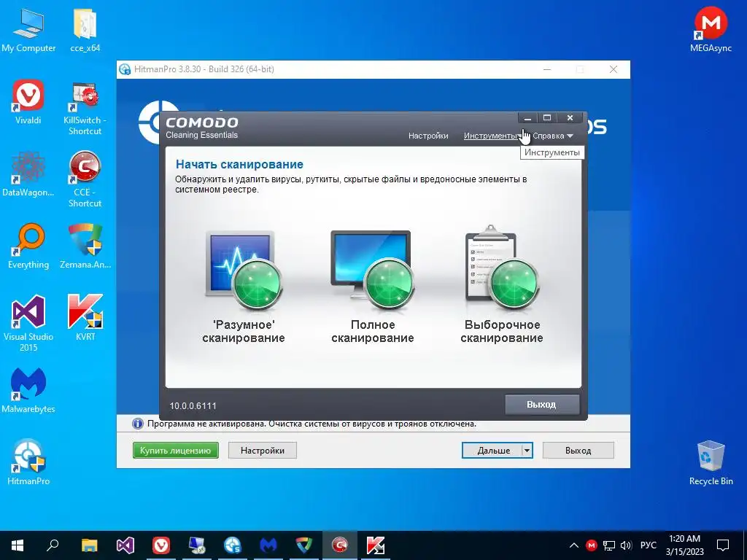The width and height of the screenshot is (747, 560).
Task: Switch to Vivaldi in taskbar
Action: tap(161, 545)
